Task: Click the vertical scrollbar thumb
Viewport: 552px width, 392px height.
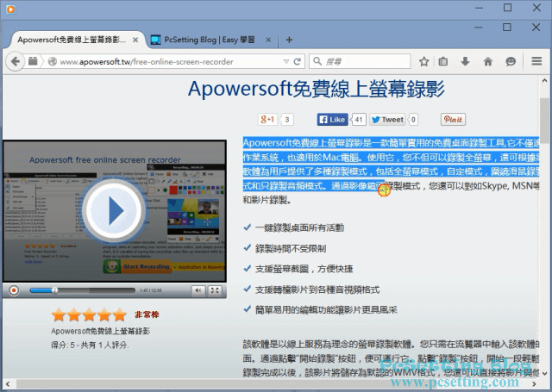Action: coord(544,121)
